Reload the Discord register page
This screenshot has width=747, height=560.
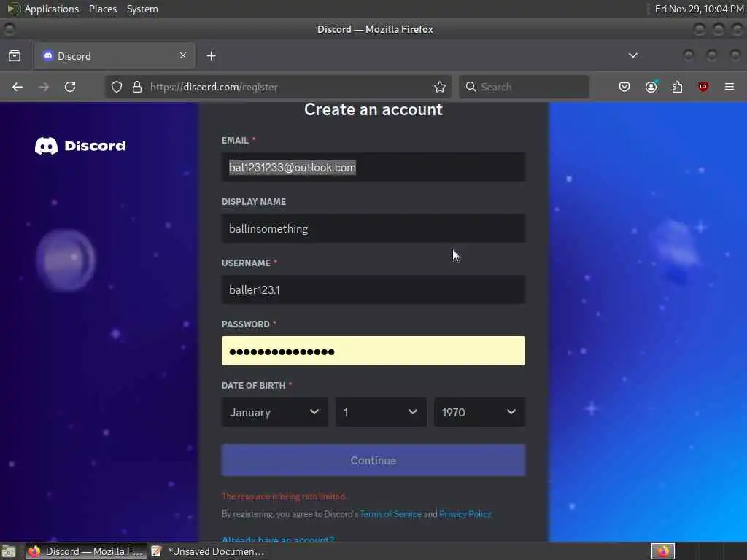(x=70, y=87)
